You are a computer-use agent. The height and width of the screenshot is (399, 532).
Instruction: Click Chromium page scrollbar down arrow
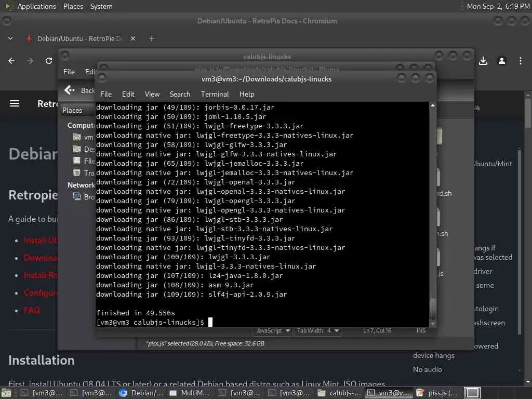pos(528,382)
